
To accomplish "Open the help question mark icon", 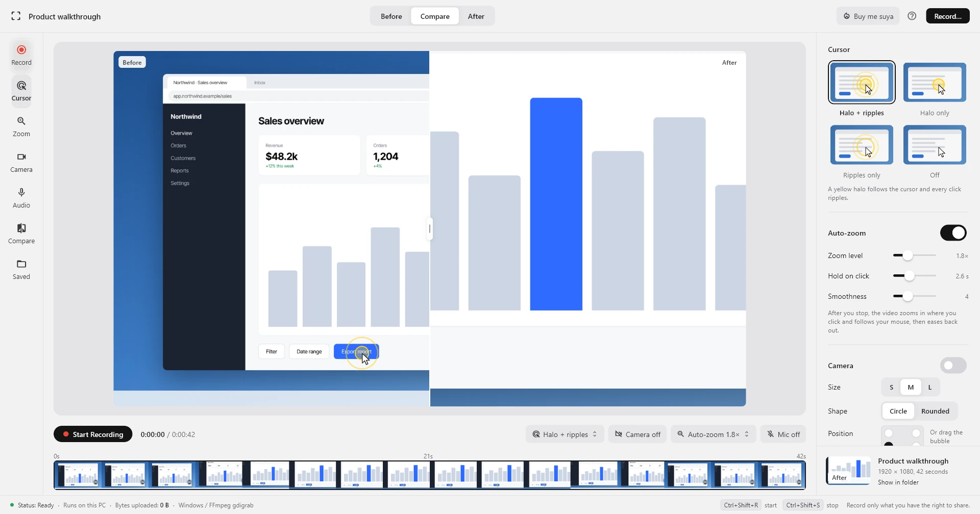I will [x=912, y=16].
